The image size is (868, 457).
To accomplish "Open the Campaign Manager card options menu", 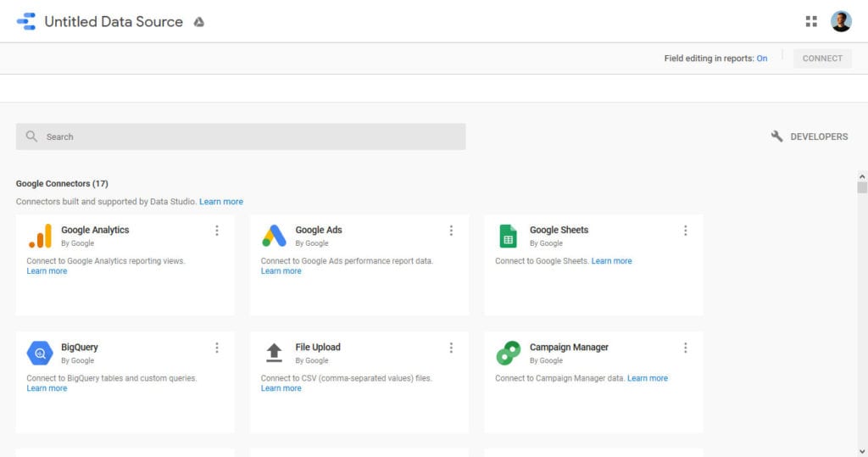I will [x=685, y=348].
